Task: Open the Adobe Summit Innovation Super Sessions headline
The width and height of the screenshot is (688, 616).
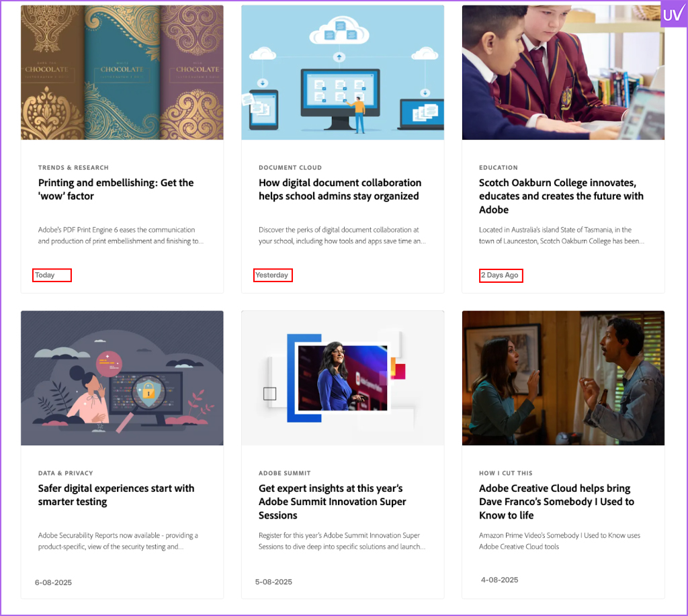Action: coord(332,502)
